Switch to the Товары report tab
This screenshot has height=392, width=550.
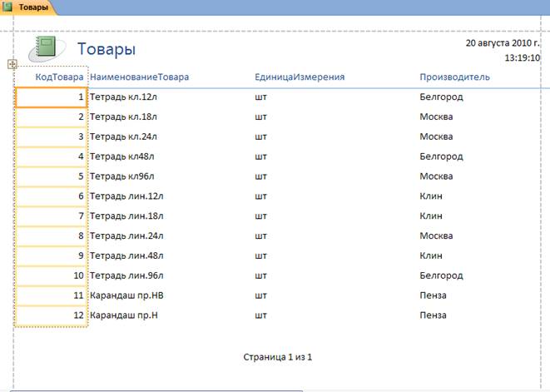click(28, 7)
